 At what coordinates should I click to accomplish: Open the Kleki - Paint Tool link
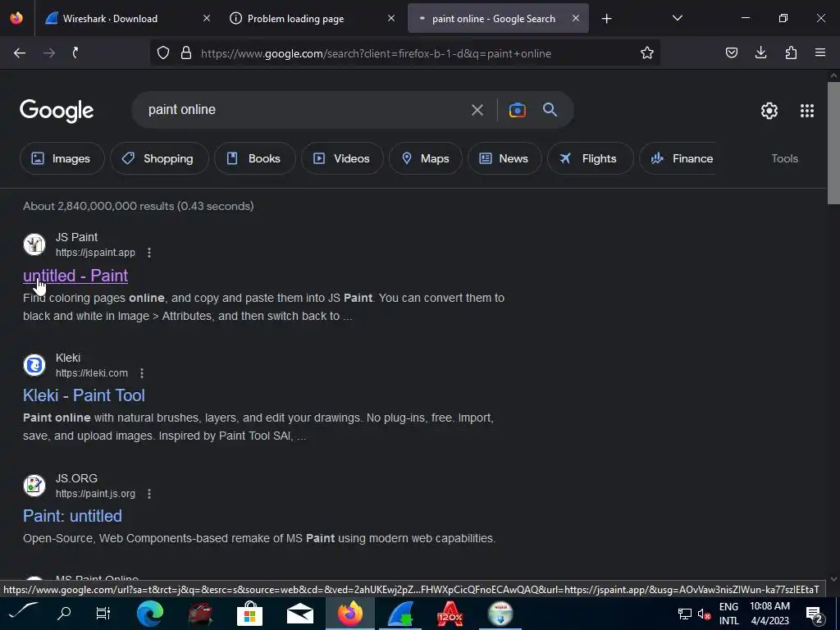84,395
